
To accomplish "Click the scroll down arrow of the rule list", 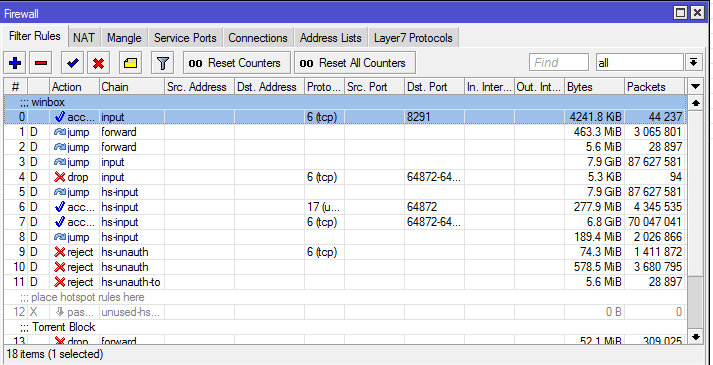I will point(695,336).
